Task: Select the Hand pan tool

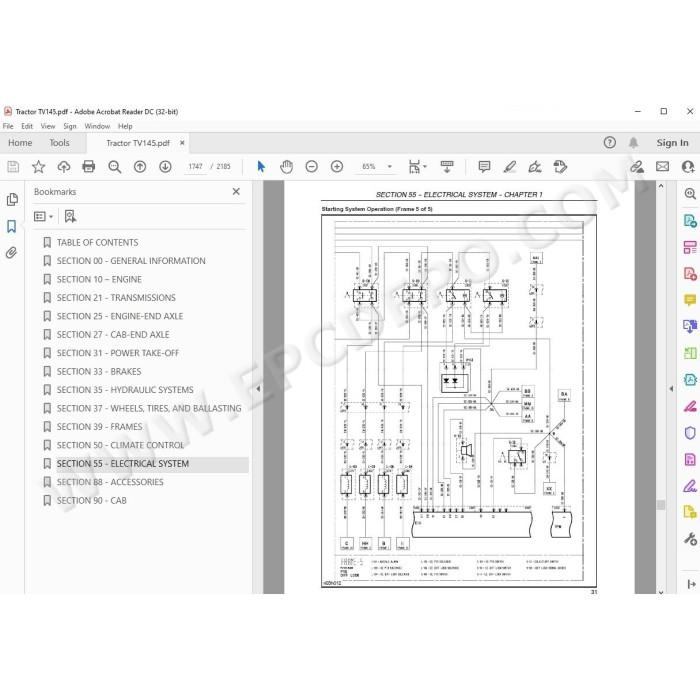Action: [x=286, y=167]
